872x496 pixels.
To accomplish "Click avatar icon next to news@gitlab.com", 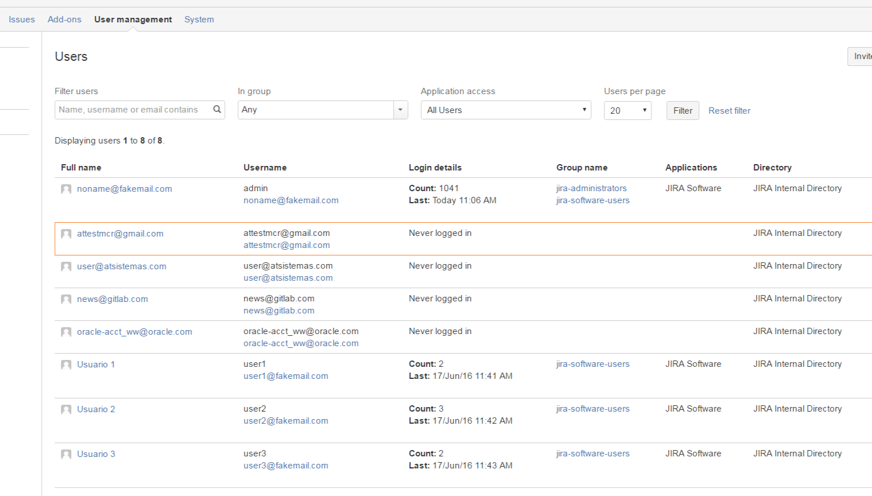I will (66, 299).
